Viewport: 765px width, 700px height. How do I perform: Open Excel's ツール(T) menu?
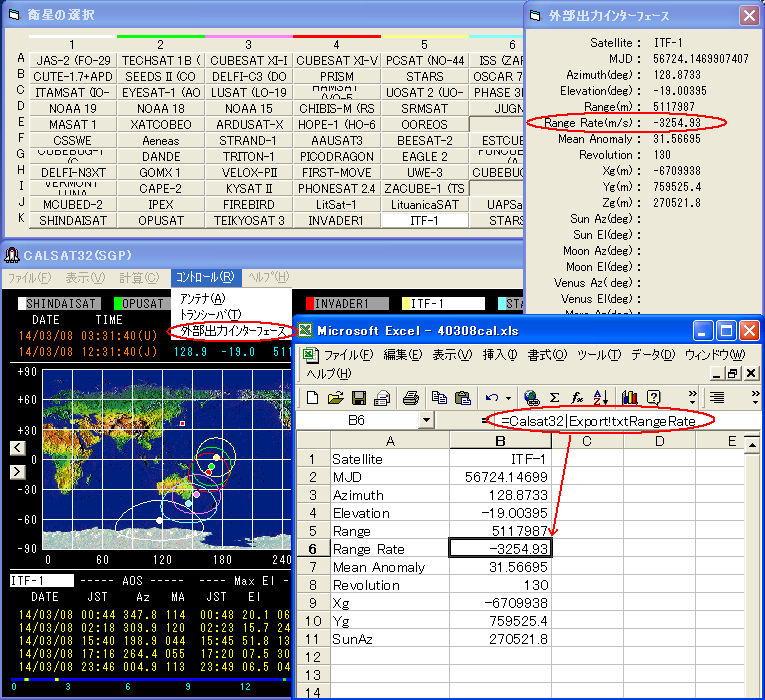(599, 355)
